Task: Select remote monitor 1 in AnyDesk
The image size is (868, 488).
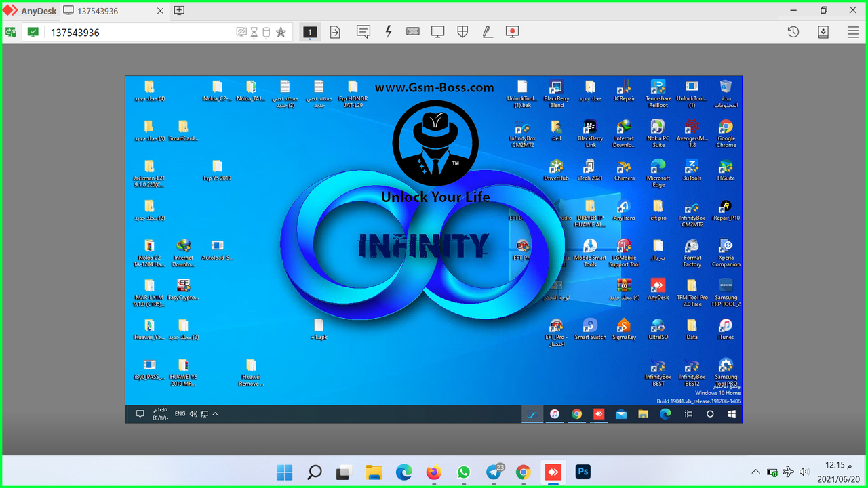Action: point(310,32)
